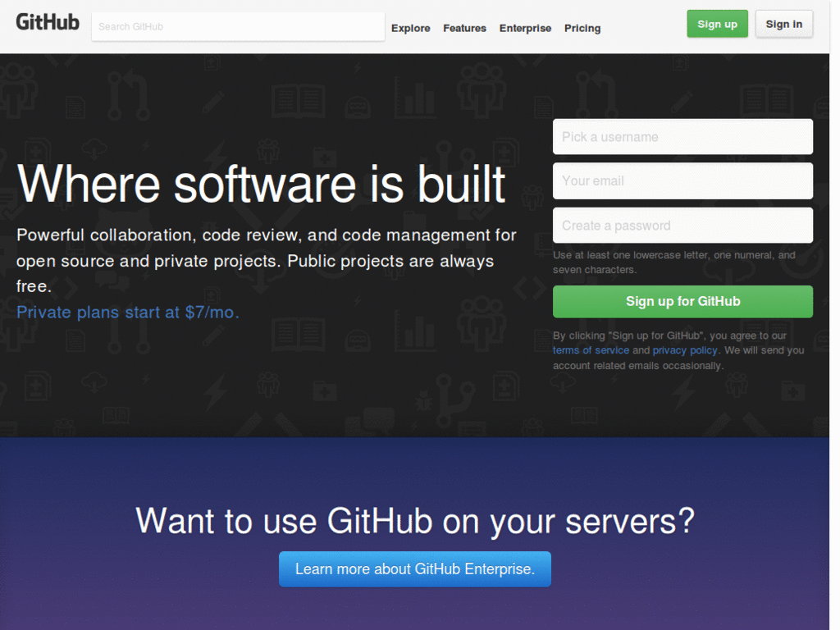Click inside the header search bar
840x630 pixels.
pos(237,26)
